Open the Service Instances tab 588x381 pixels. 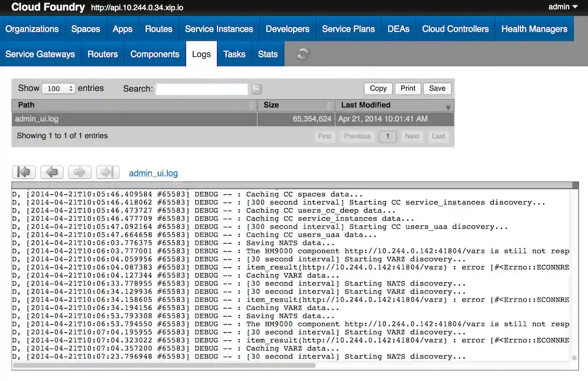(219, 29)
